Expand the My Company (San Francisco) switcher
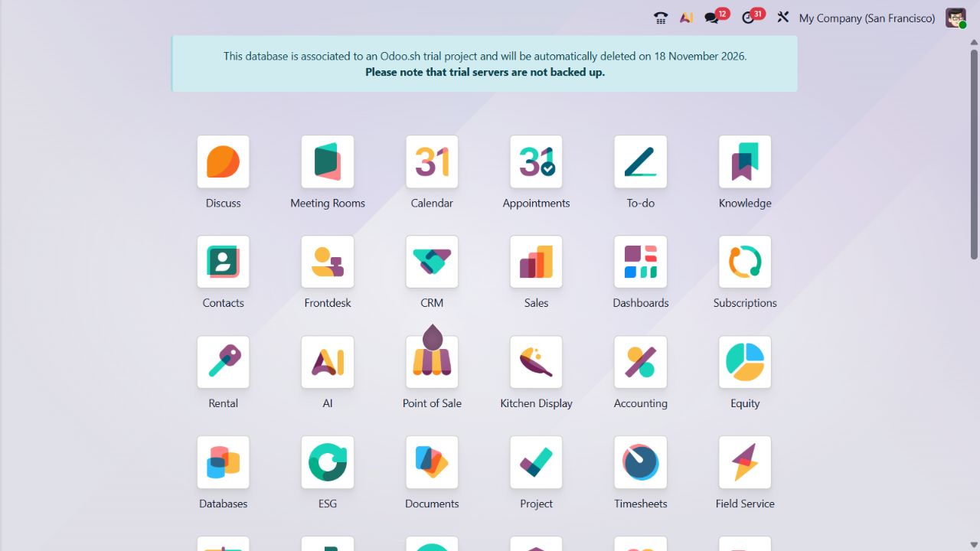 point(867,18)
